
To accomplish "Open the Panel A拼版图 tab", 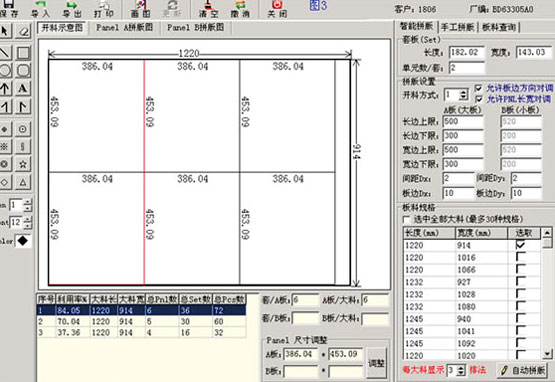I will point(125,28).
